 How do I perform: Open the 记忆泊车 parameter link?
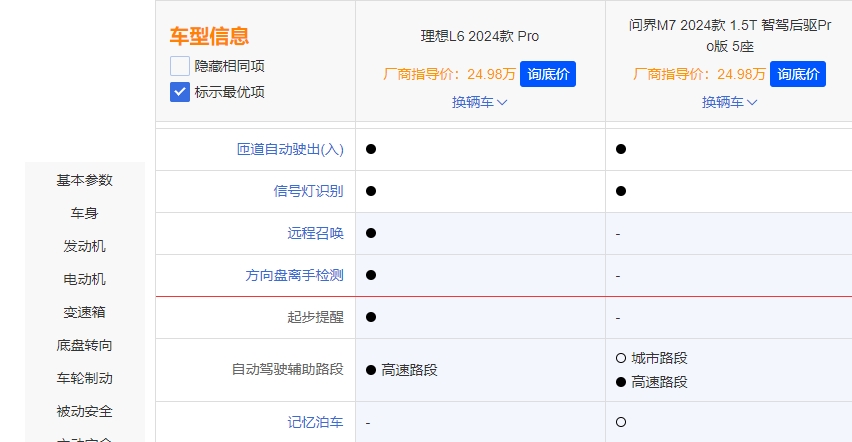click(x=315, y=422)
